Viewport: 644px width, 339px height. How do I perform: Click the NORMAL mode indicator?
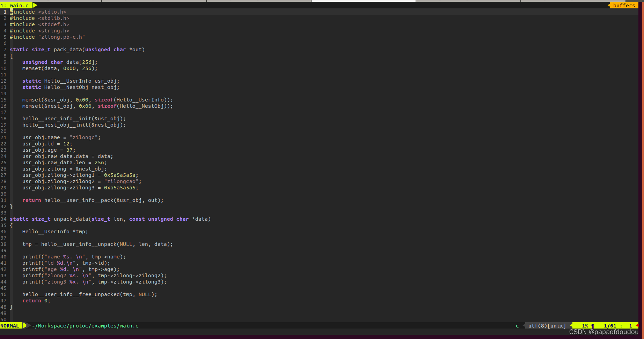(x=10, y=326)
